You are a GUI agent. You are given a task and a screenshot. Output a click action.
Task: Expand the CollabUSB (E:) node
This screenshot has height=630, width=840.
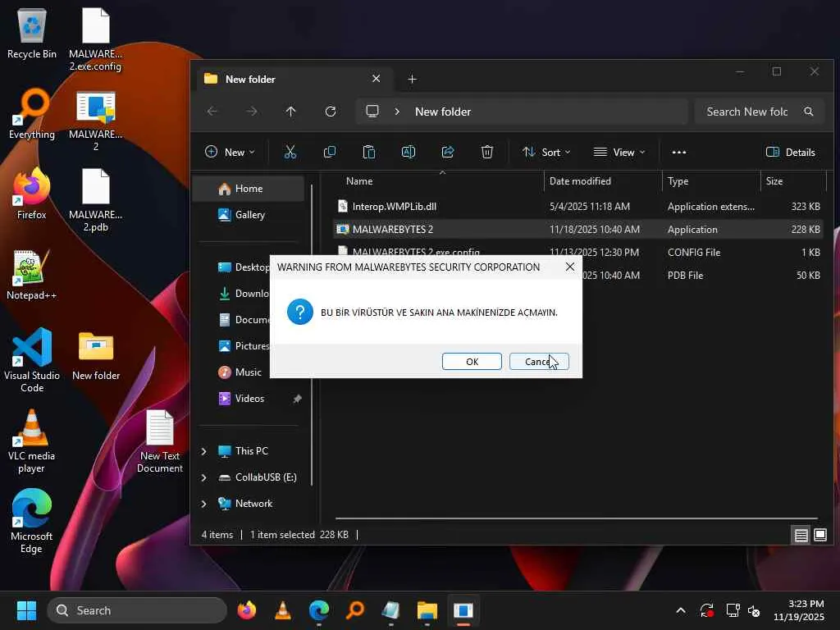pyautogui.click(x=203, y=477)
